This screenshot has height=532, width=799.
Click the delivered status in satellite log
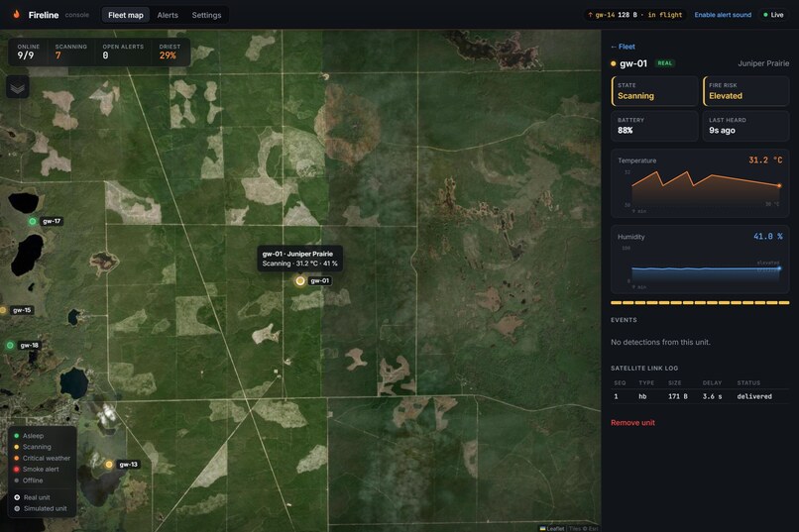click(754, 396)
